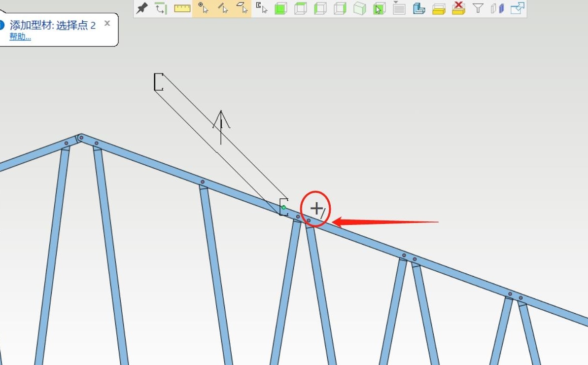Click the profile selection cursor icon
This screenshot has width=588, height=365.
[x=261, y=8]
